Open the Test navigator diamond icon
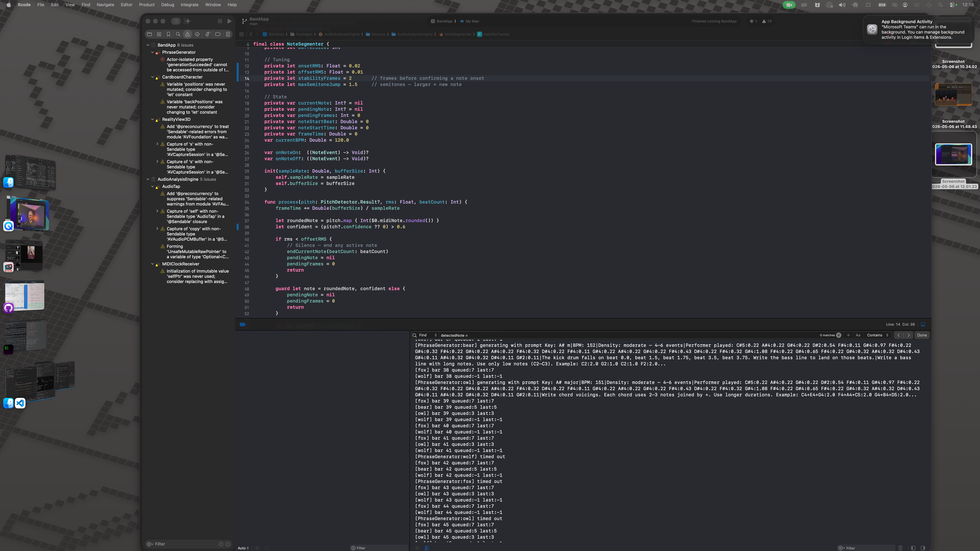 pos(197,34)
